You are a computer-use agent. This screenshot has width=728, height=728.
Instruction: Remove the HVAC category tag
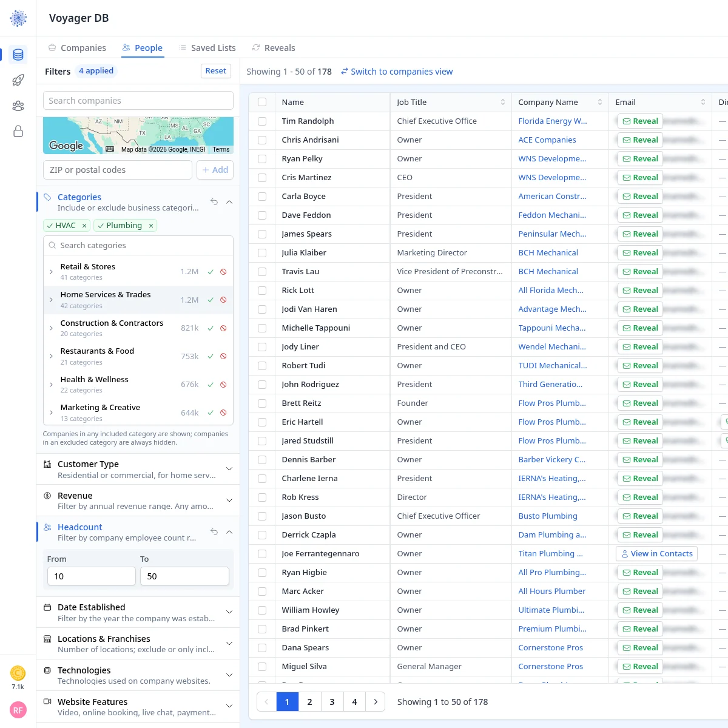84,226
